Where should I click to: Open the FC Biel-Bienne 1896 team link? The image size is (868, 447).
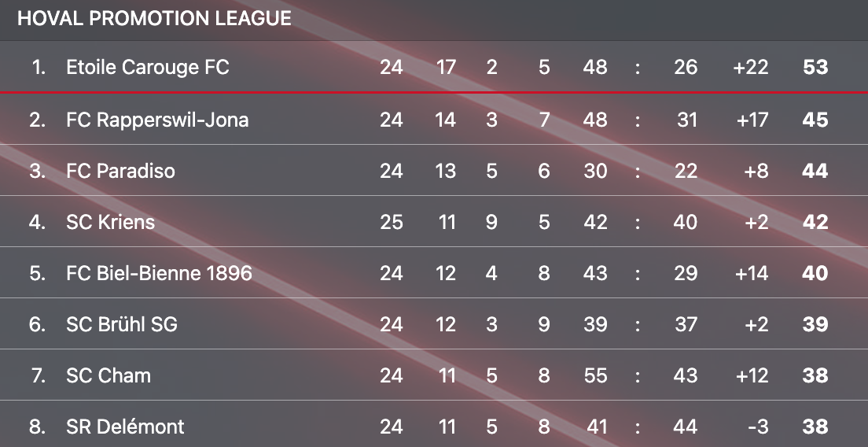click(x=159, y=273)
